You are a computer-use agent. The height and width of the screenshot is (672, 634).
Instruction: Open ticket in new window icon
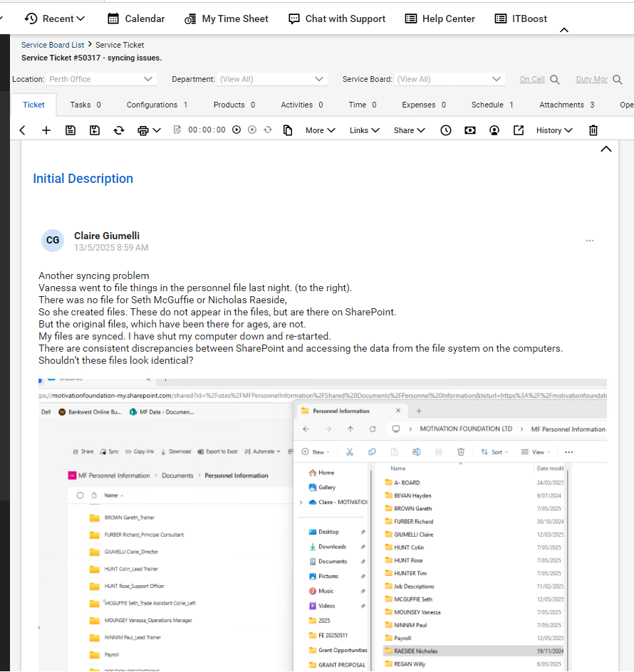[x=519, y=130]
